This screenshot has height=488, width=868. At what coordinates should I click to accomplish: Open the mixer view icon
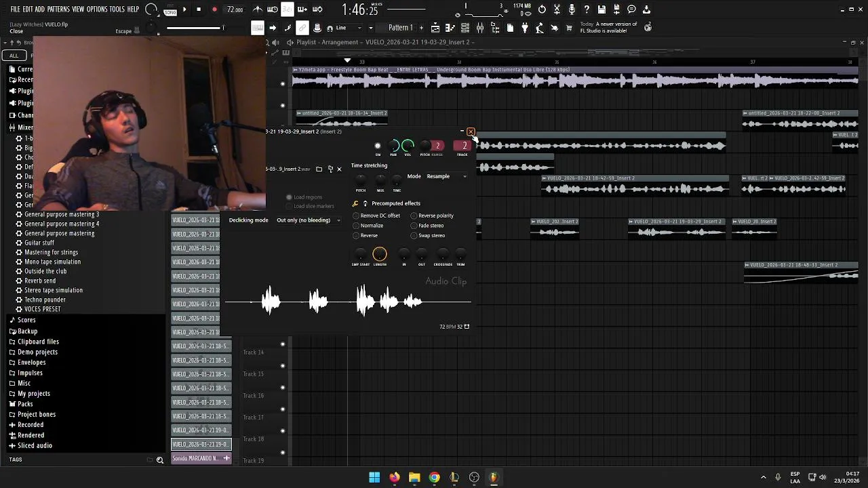tap(480, 28)
